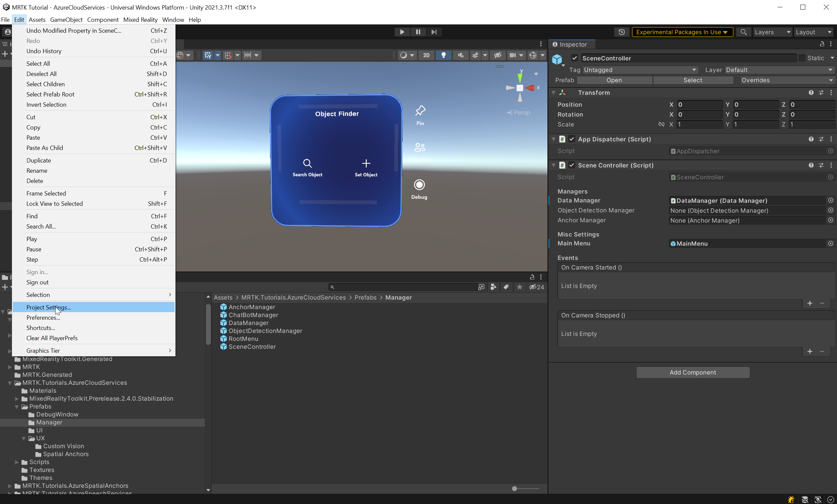The height and width of the screenshot is (504, 837).
Task: Click the asset size slider at Project window bottom
Action: 515,489
